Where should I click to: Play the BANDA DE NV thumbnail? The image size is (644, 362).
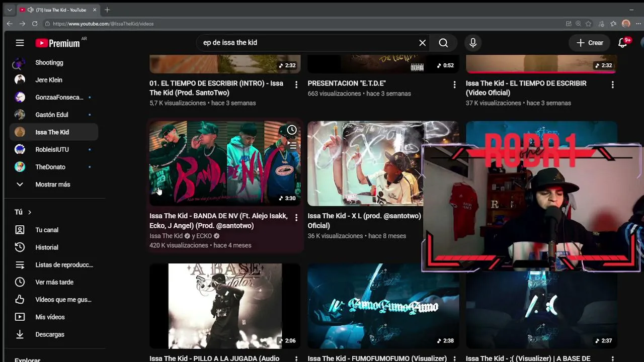click(225, 163)
